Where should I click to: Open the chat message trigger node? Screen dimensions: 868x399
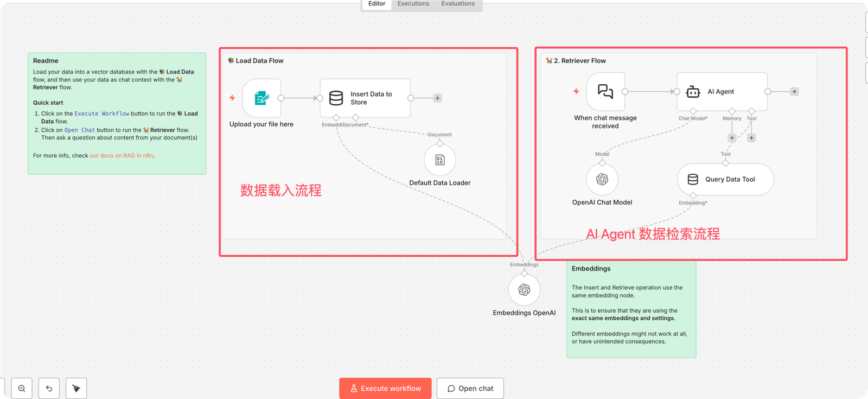pyautogui.click(x=605, y=92)
